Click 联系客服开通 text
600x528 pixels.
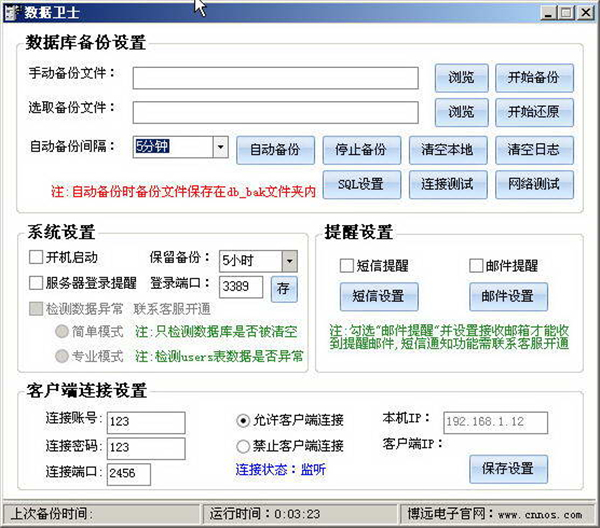tap(172, 309)
